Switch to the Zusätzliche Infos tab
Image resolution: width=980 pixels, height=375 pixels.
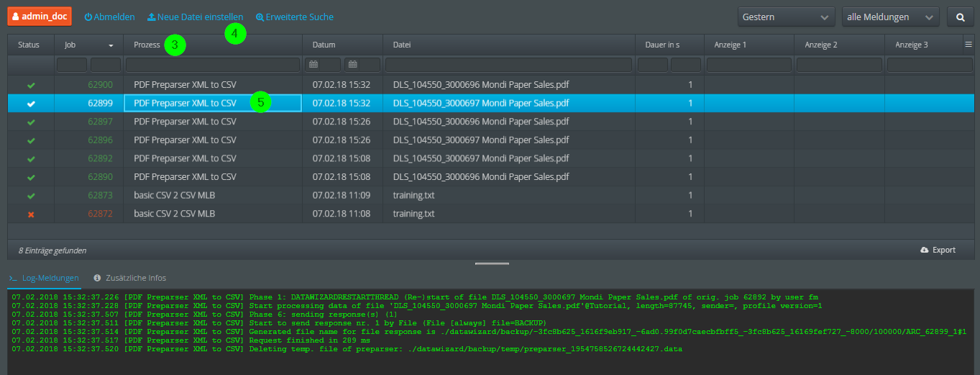(x=130, y=277)
